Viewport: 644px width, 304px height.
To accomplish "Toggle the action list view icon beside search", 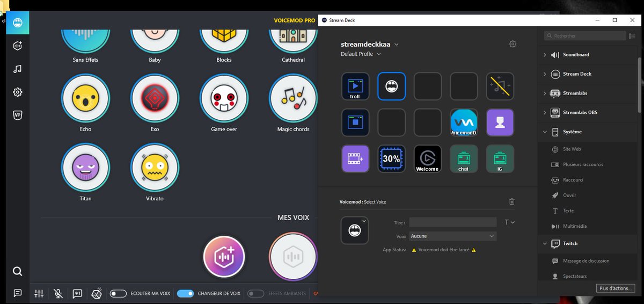I will click(632, 36).
